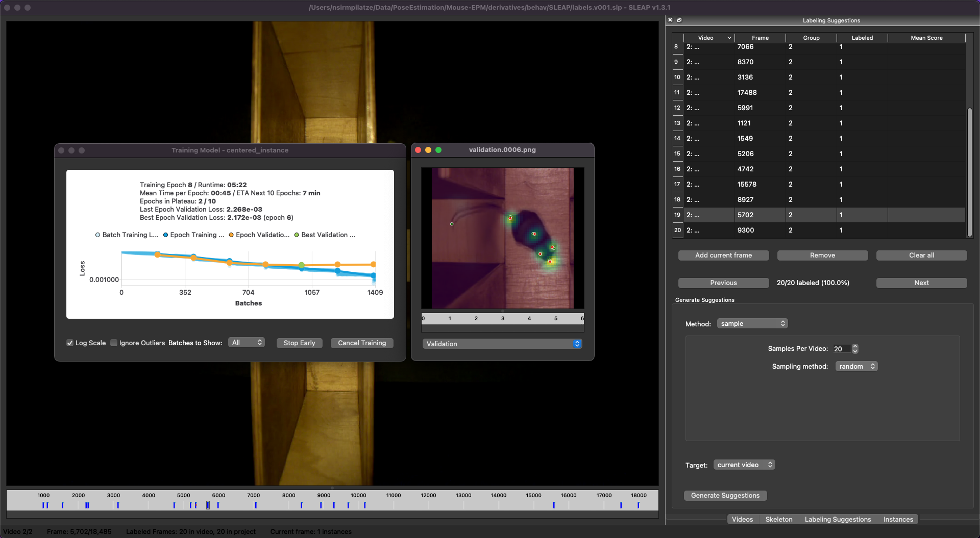980x538 pixels.
Task: Open the Batches to Show dropdown
Action: pos(247,343)
